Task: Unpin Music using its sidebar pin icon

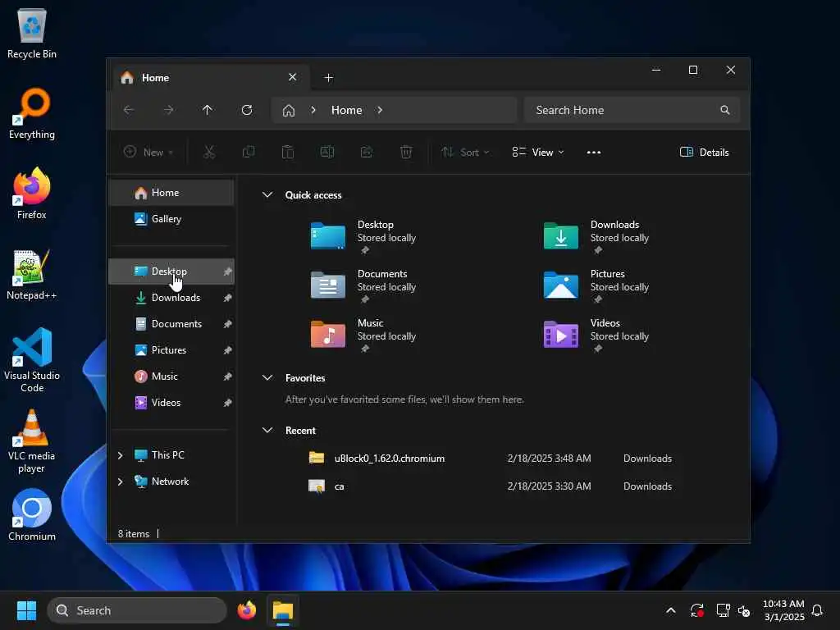Action: (228, 377)
